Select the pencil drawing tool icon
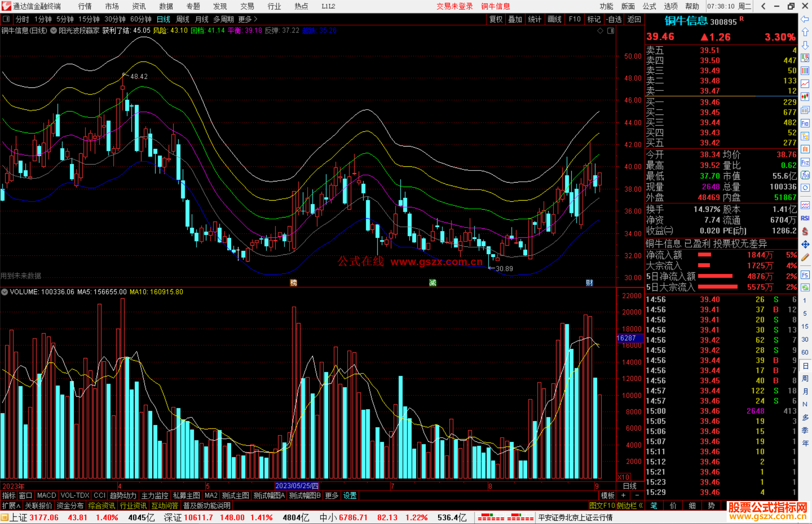This screenshot has height=524, width=812. coord(805,258)
